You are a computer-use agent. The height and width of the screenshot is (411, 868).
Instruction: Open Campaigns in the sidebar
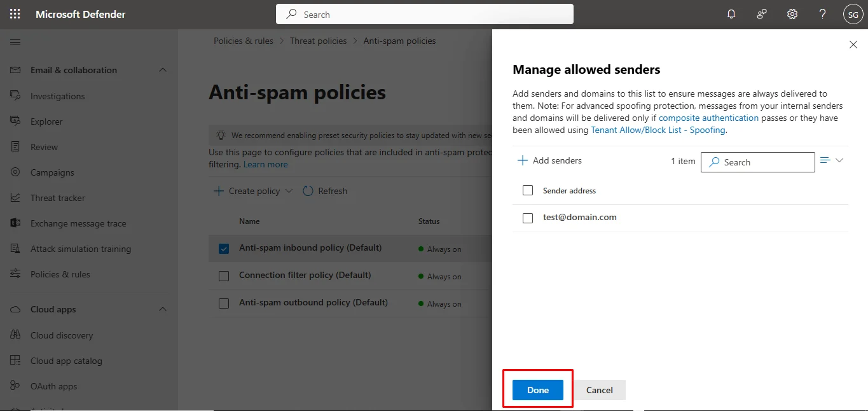(52, 172)
